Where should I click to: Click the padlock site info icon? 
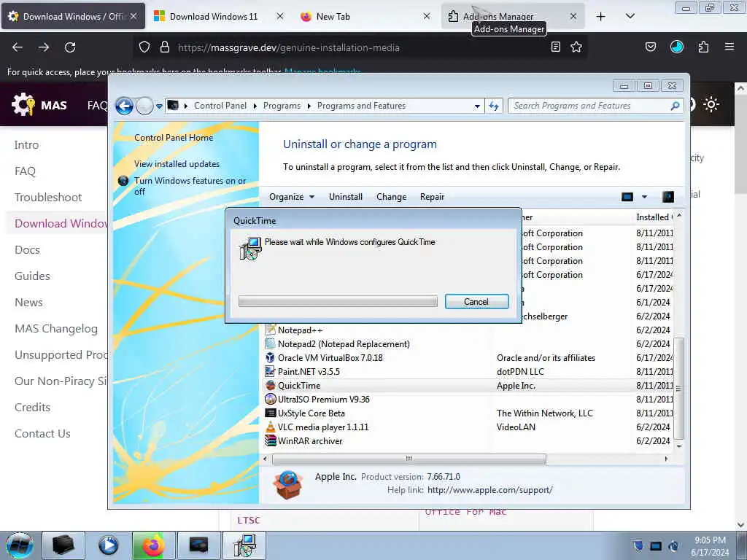[x=165, y=47]
